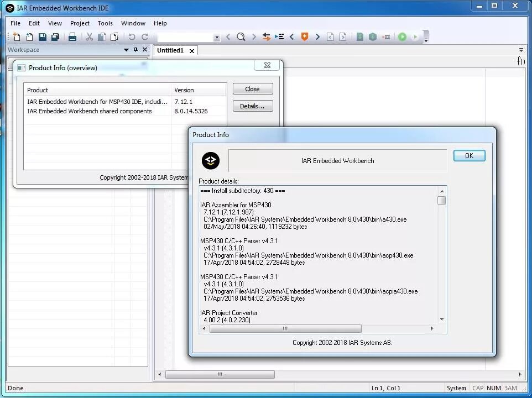Close the Untitled1 tab

(192, 51)
